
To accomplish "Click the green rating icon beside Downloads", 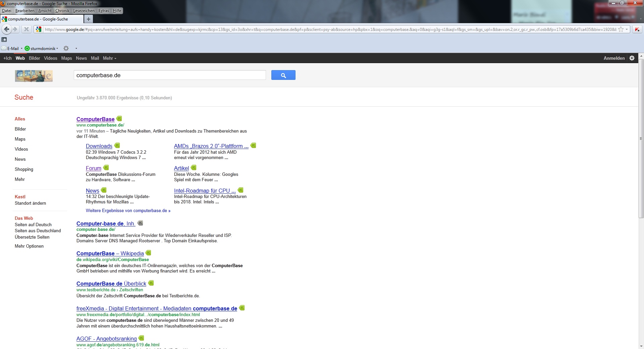I will pyautogui.click(x=117, y=145).
